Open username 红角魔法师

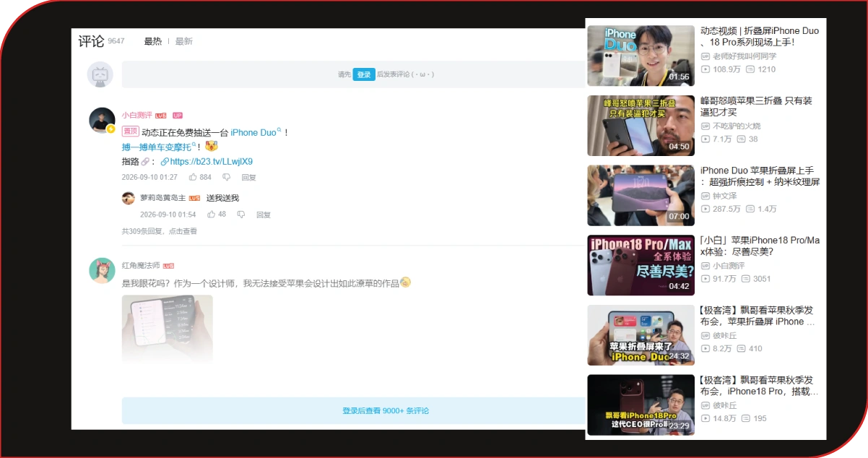click(141, 266)
